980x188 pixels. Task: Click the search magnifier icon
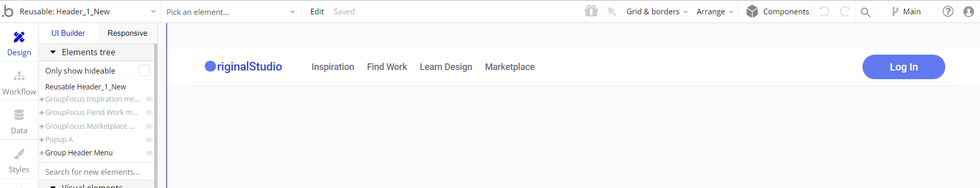865,12
